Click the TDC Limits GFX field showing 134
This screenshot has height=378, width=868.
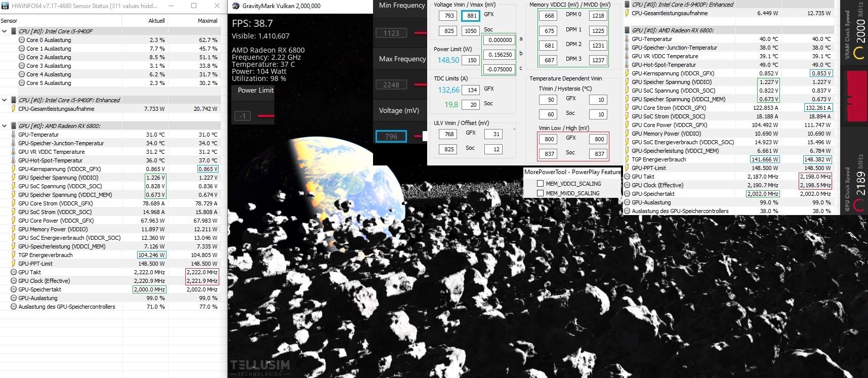tap(472, 90)
